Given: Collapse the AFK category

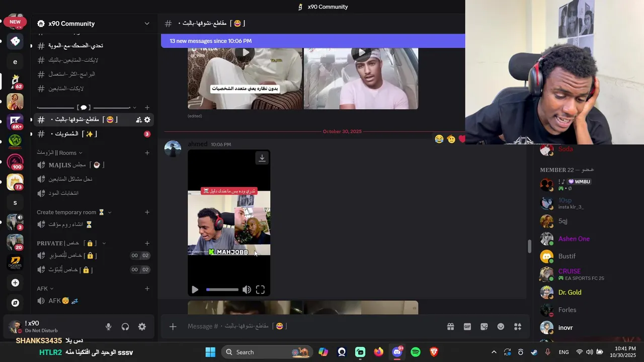Looking at the screenshot, I should coord(52,289).
